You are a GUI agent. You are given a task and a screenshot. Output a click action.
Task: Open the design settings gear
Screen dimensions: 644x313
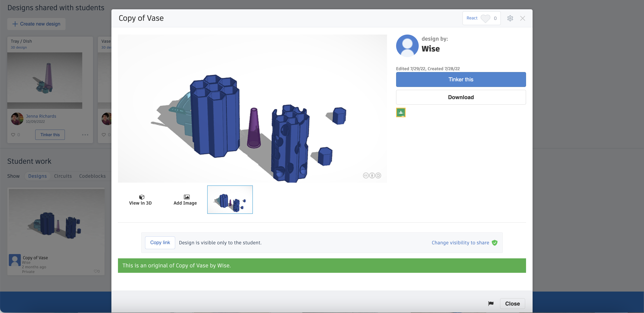click(510, 18)
